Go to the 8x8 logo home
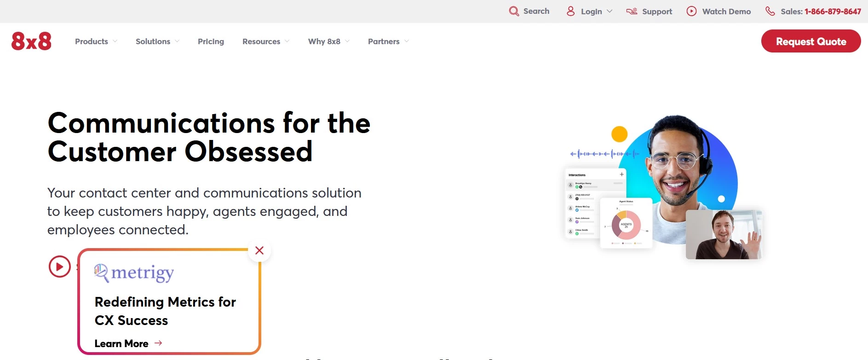The height and width of the screenshot is (360, 868). [x=31, y=41]
